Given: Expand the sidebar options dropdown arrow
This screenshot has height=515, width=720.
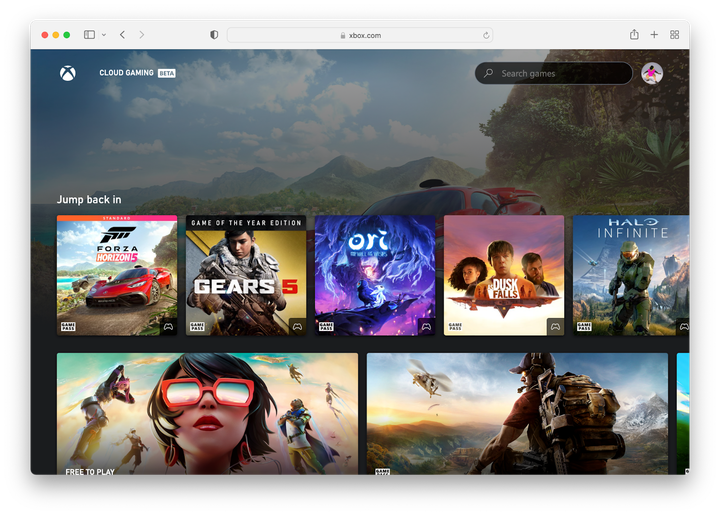Looking at the screenshot, I should (104, 35).
